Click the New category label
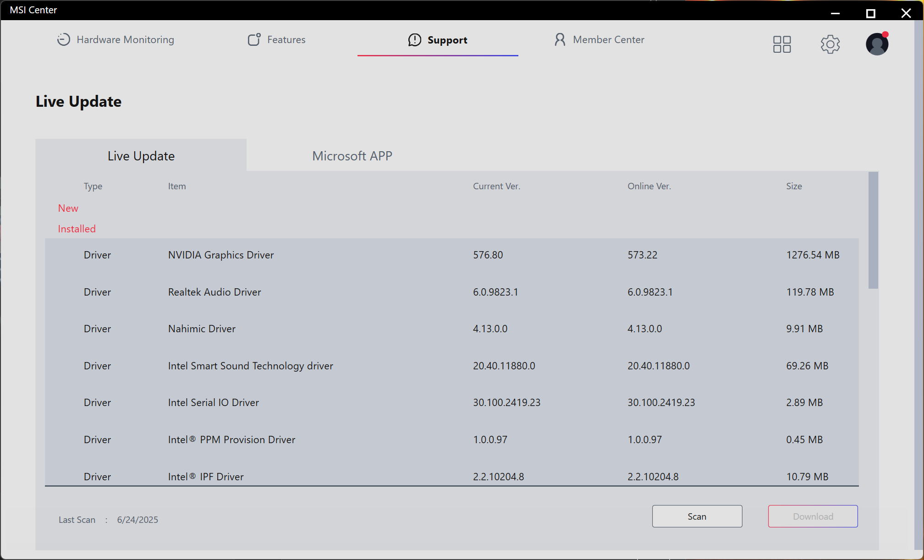The height and width of the screenshot is (560, 924). click(x=68, y=209)
